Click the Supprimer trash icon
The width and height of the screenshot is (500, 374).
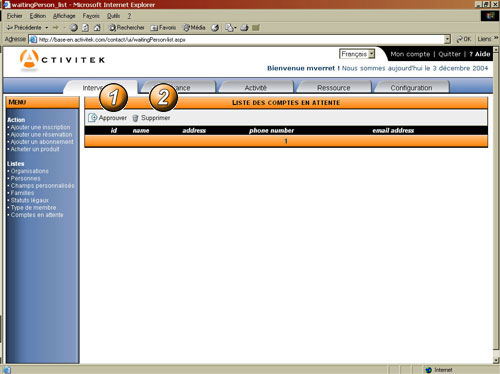(135, 118)
